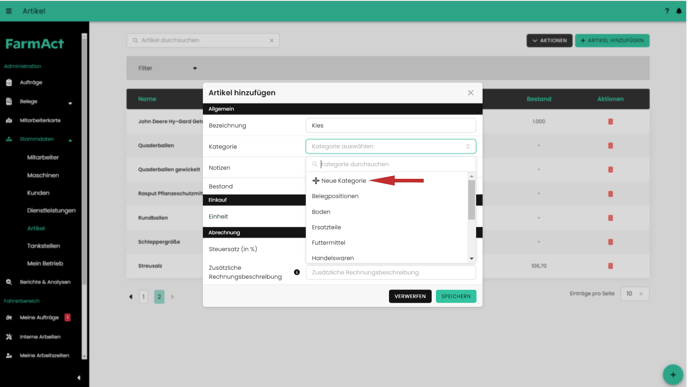Image resolution: width=688 pixels, height=387 pixels.
Task: Click the floating green plus button
Action: point(673,375)
